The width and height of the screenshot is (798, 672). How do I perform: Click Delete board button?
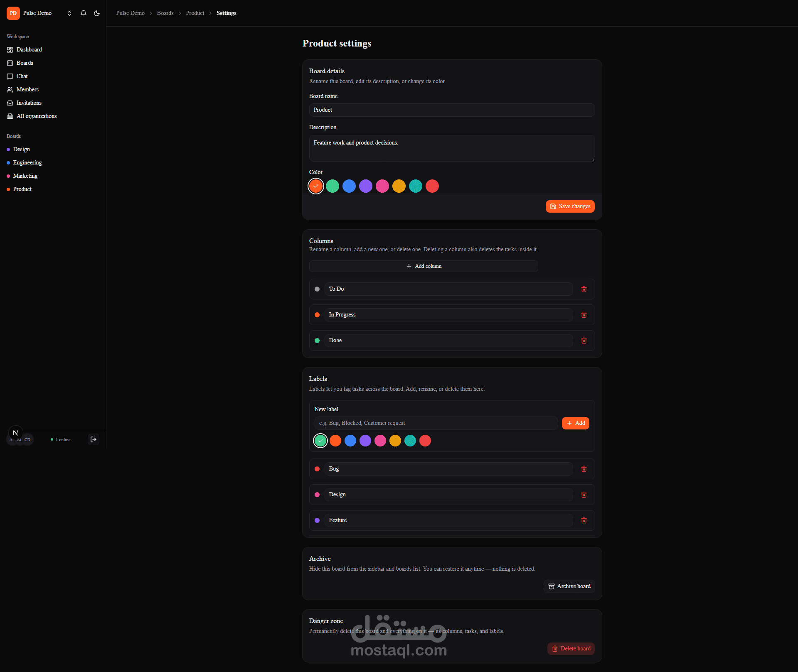[571, 649]
